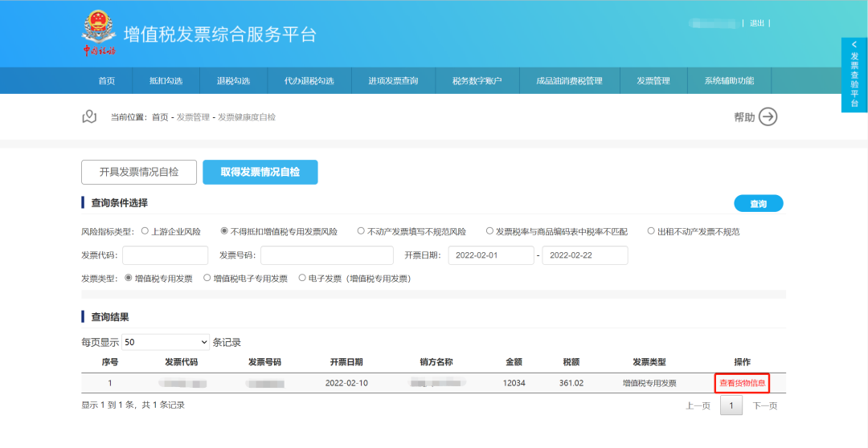Open the 代办退税勾选 menu

point(309,81)
